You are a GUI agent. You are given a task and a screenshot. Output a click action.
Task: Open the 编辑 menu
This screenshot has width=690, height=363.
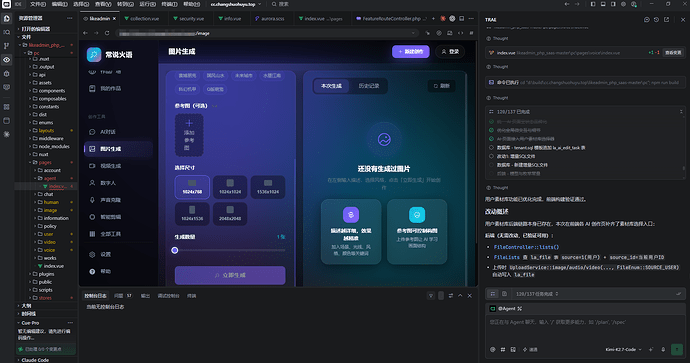coord(59,4)
